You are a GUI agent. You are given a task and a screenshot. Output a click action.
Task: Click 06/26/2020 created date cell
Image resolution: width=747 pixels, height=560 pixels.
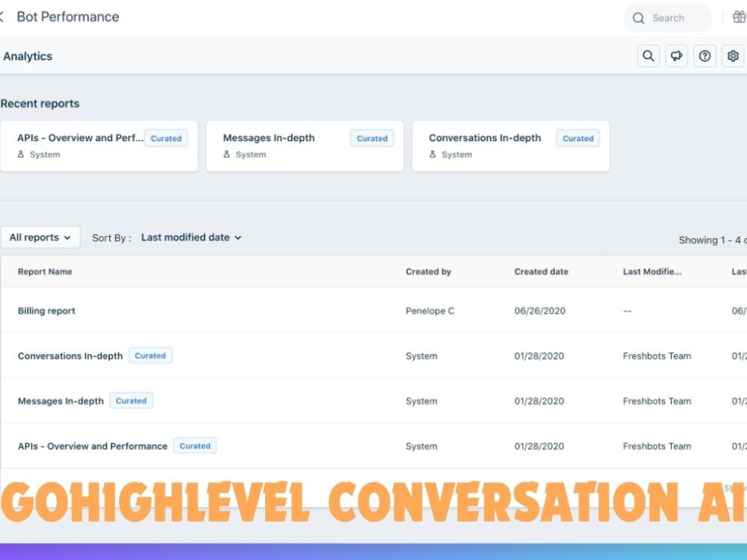[540, 311]
